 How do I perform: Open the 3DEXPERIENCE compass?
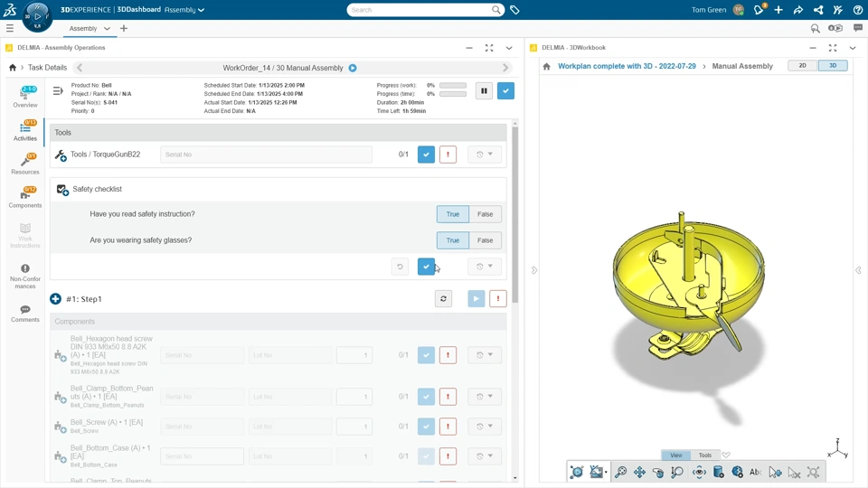(37, 16)
